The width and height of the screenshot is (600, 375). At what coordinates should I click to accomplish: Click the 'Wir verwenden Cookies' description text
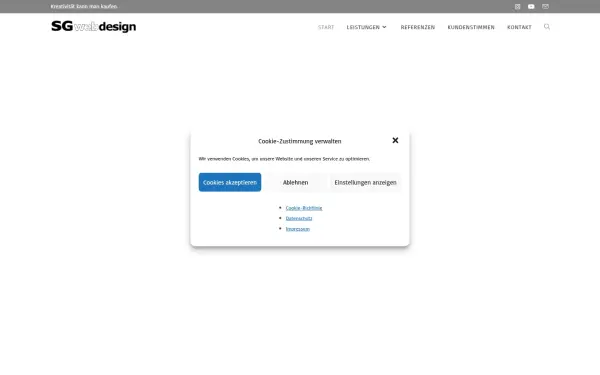click(x=284, y=159)
